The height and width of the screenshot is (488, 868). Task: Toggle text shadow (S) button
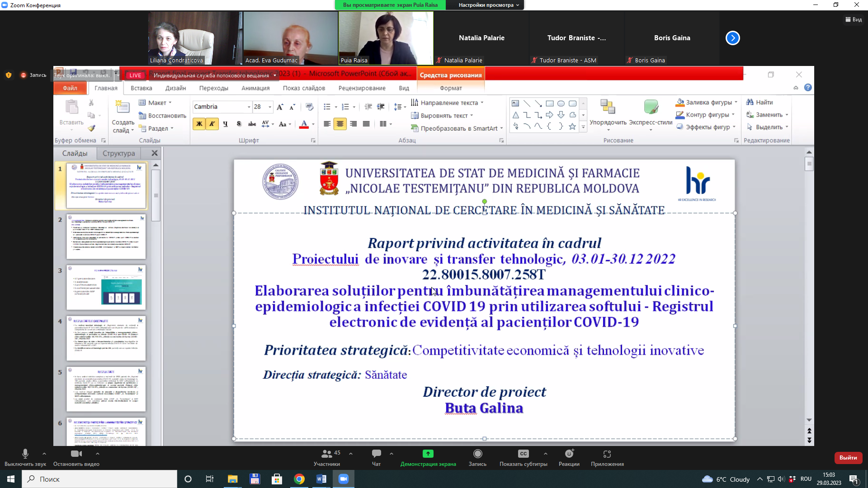(x=239, y=124)
